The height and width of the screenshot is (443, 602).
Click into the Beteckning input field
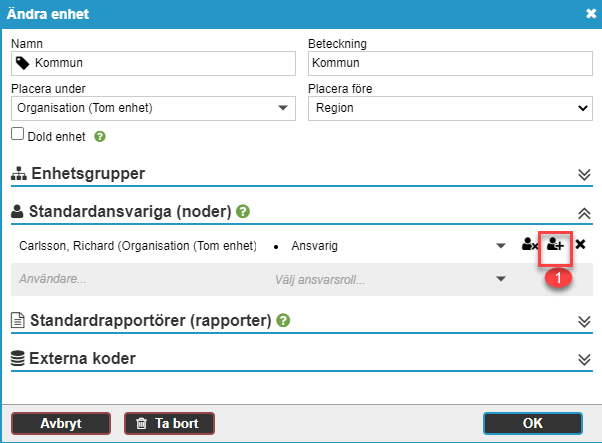click(x=450, y=63)
